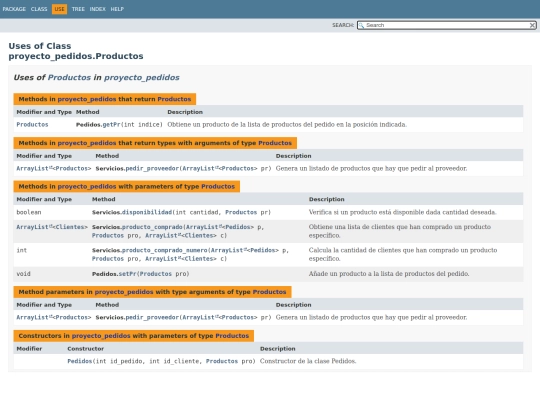Click Productos parameter in setPr row
Screen dimensions: 540x405
point(155,274)
